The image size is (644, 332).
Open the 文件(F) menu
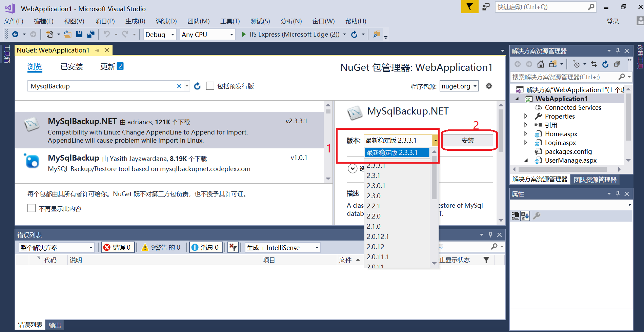point(14,21)
